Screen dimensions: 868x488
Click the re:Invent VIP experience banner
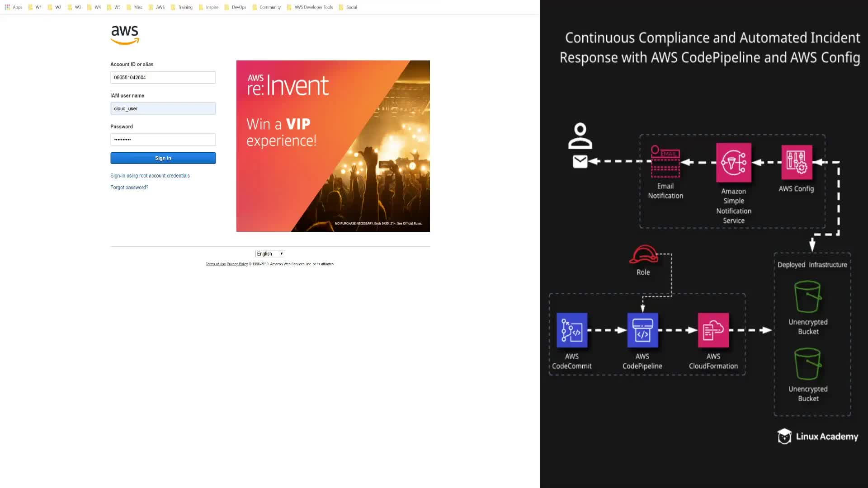pos(333,146)
